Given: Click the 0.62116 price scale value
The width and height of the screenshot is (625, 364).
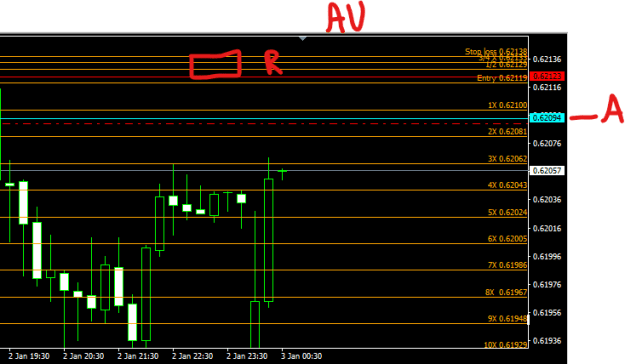Looking at the screenshot, I should (547, 87).
